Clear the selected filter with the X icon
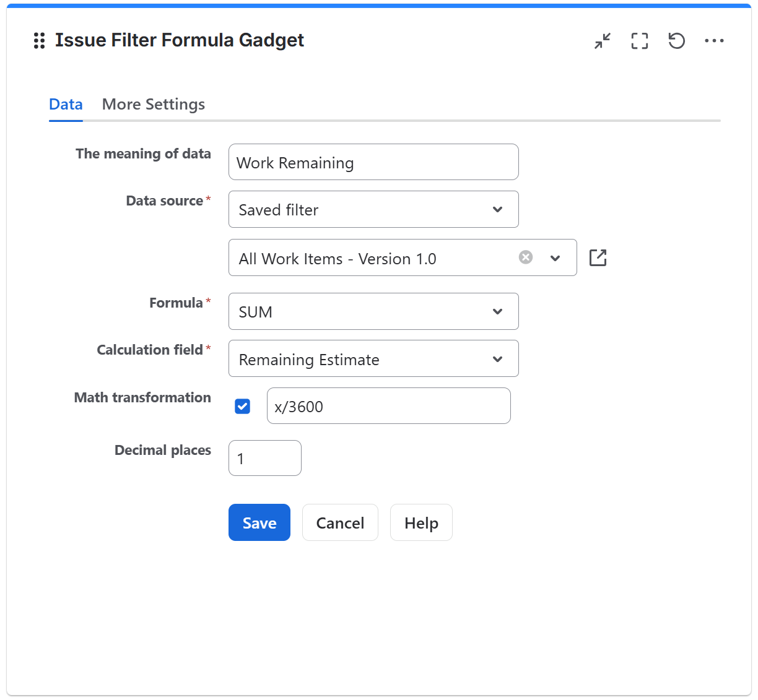Screen dimensions: 758x700 526,257
